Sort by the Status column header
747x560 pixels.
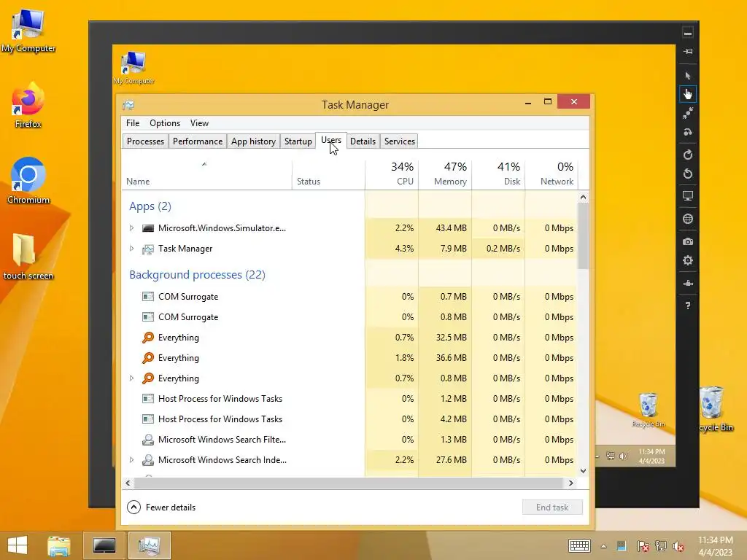click(328, 175)
